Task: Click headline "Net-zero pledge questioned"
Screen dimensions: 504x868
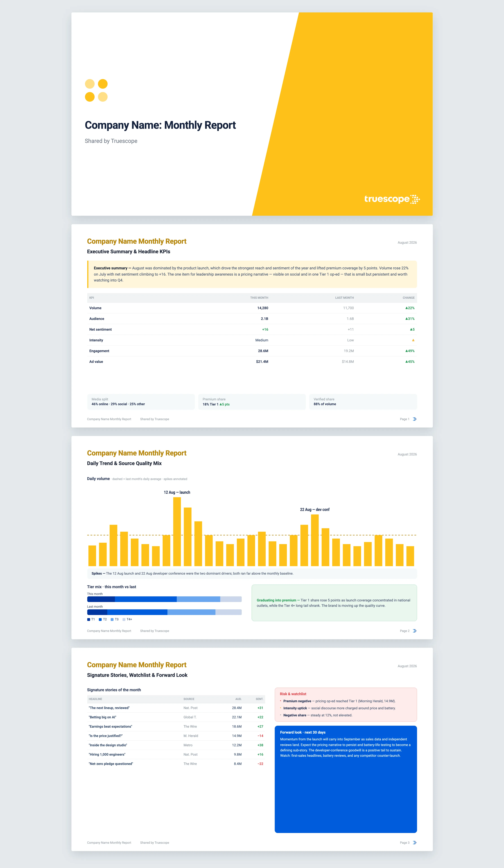Action: click(111, 764)
